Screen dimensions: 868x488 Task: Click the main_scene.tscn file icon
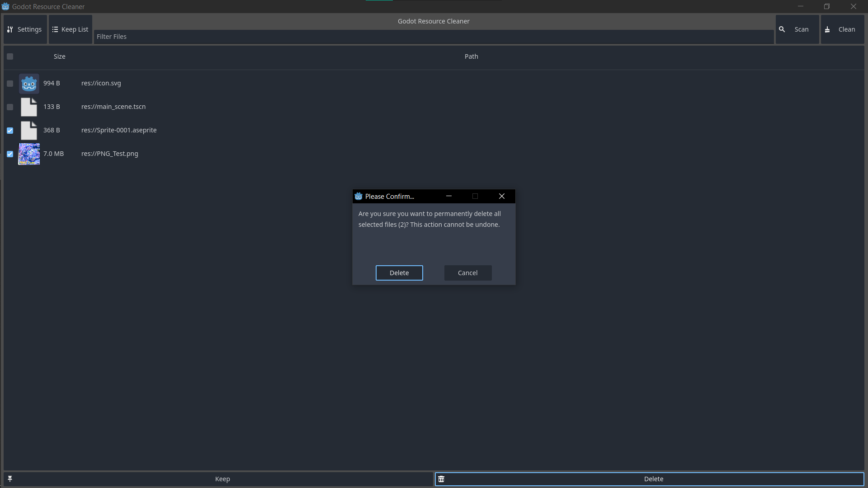click(x=29, y=107)
